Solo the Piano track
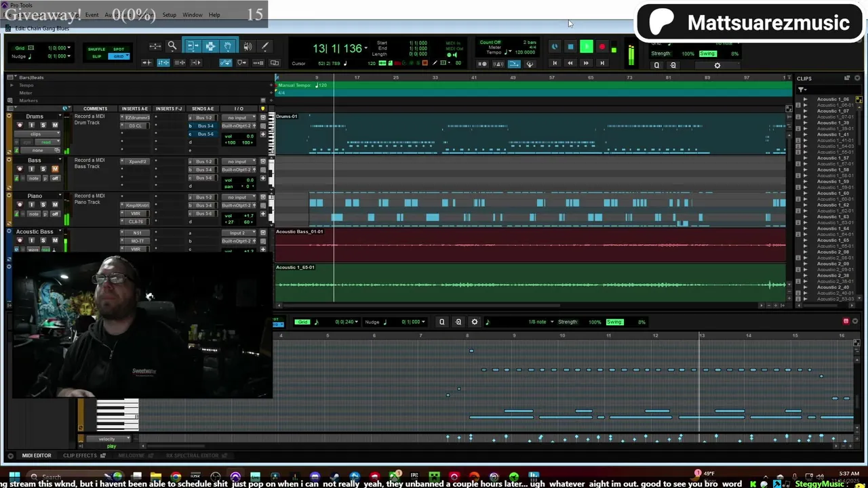Viewport: 868px width, 488px height. tap(43, 205)
